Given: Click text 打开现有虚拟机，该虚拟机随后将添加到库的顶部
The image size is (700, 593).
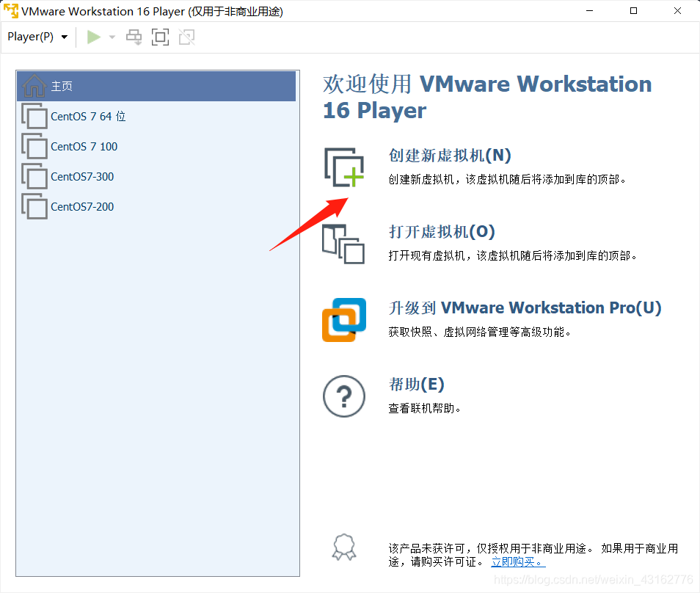Looking at the screenshot, I should (x=512, y=256).
